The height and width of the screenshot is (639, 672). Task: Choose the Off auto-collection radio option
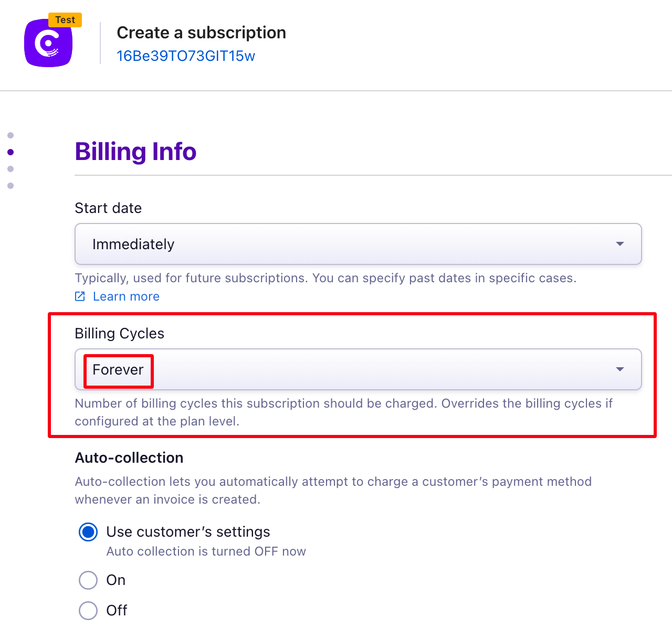[x=88, y=611]
